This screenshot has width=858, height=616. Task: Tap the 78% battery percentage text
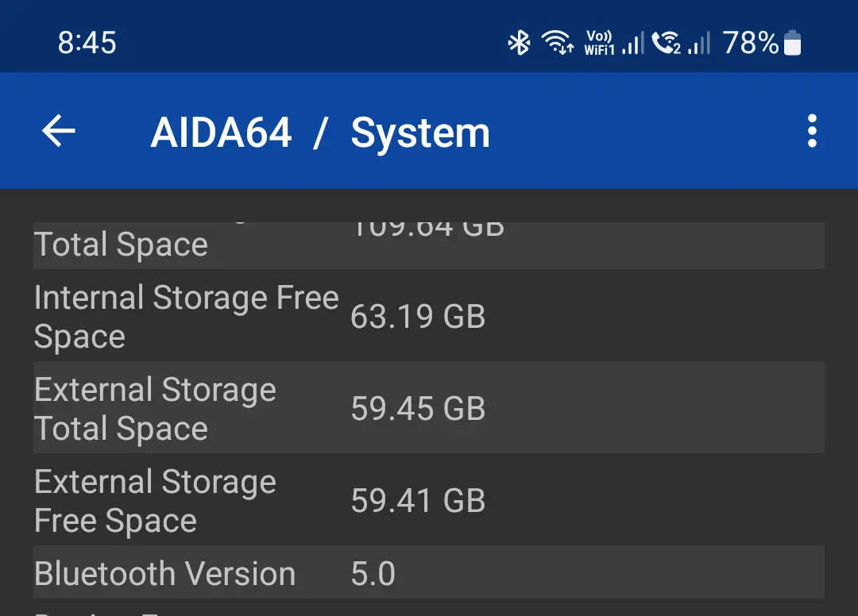(750, 43)
